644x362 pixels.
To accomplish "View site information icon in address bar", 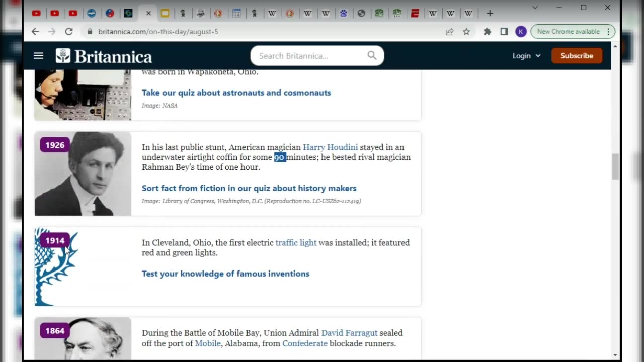I will coord(90,31).
